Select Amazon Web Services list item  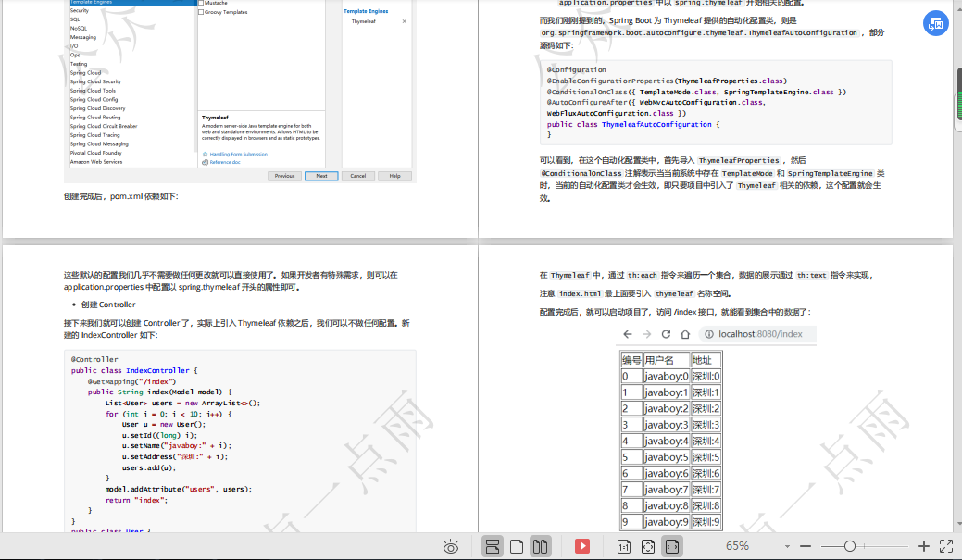click(x=96, y=162)
